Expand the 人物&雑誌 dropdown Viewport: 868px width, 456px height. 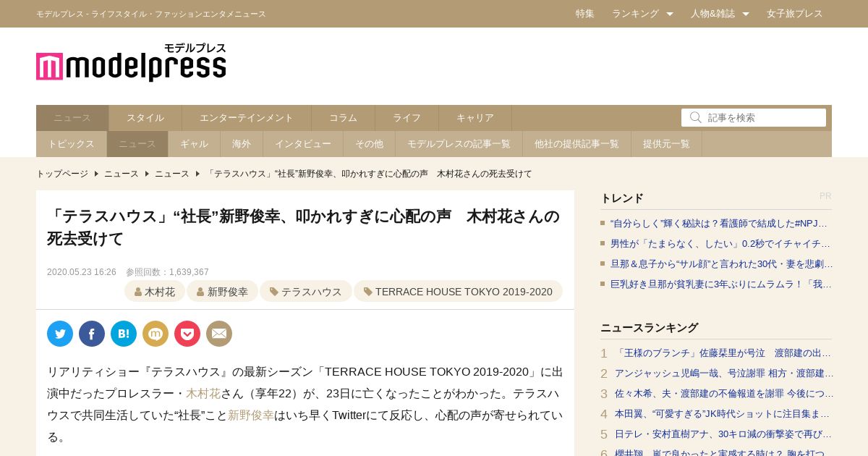[x=720, y=14]
